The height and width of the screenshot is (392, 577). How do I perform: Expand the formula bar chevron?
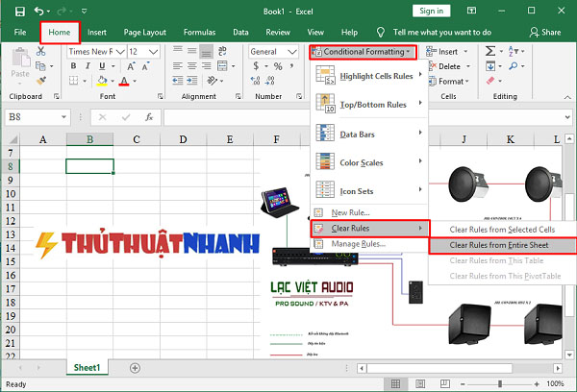pyautogui.click(x=567, y=117)
